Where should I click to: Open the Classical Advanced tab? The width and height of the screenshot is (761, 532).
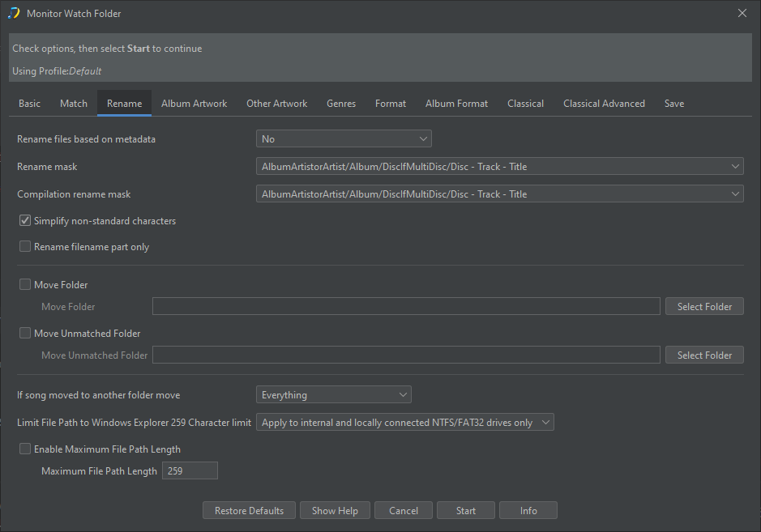pos(604,104)
